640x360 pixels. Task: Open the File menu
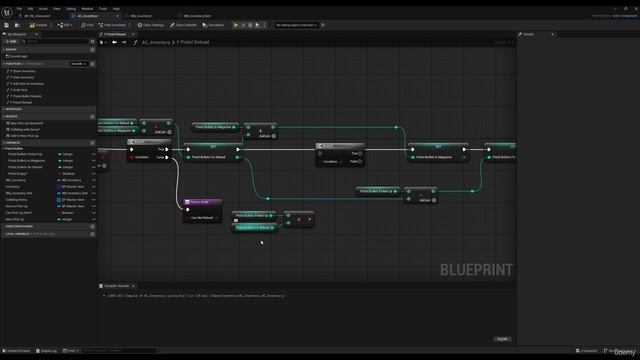click(x=19, y=9)
